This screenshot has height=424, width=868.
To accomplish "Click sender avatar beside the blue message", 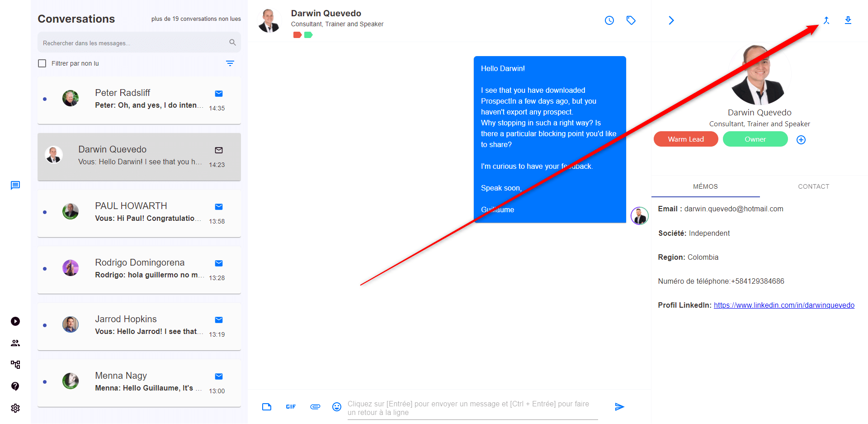I will click(639, 216).
